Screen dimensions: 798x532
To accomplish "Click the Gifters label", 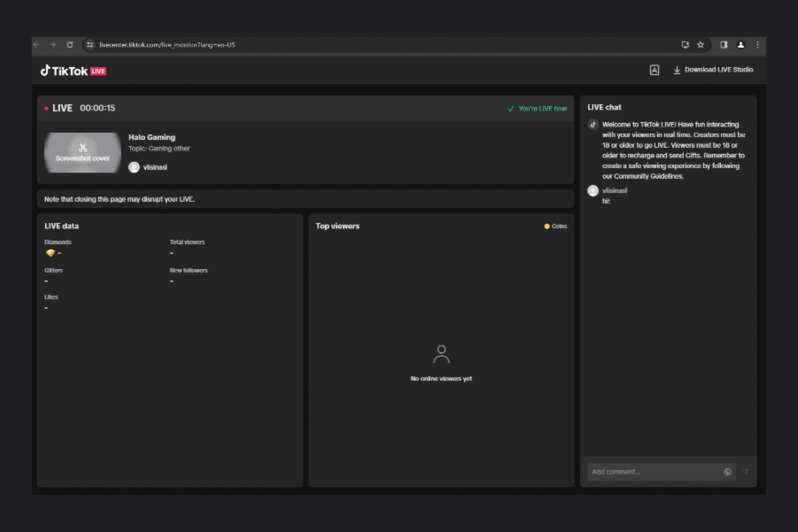I will (x=54, y=270).
